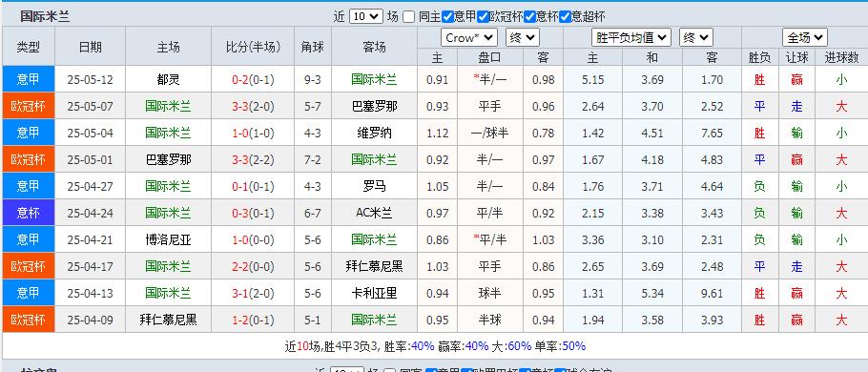868x372 pixels.
Task: Open AC米兰 team link
Action: coord(374,213)
